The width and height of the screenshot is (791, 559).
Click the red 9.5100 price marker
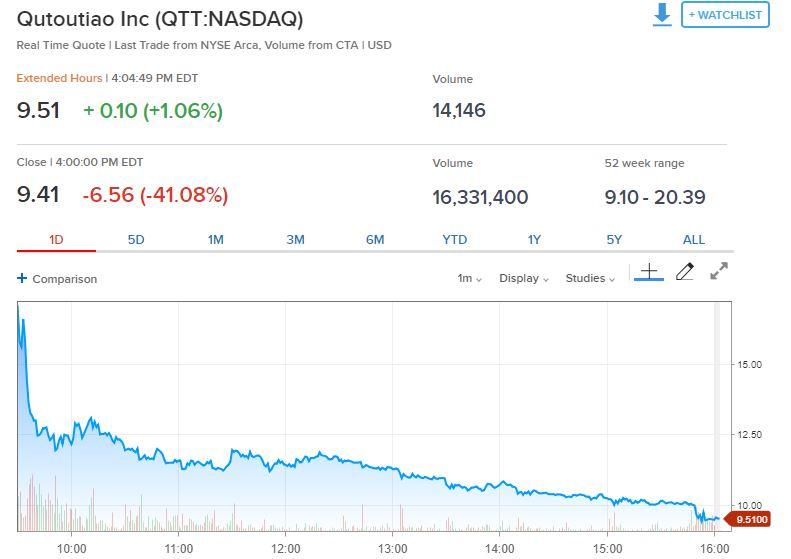pos(748,519)
